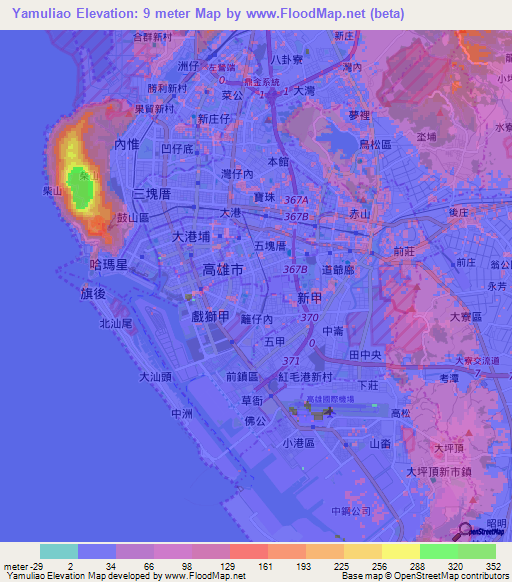The image size is (512, 582).
Task: Click the 大寮交流道 interchange label
Action: tap(477, 360)
